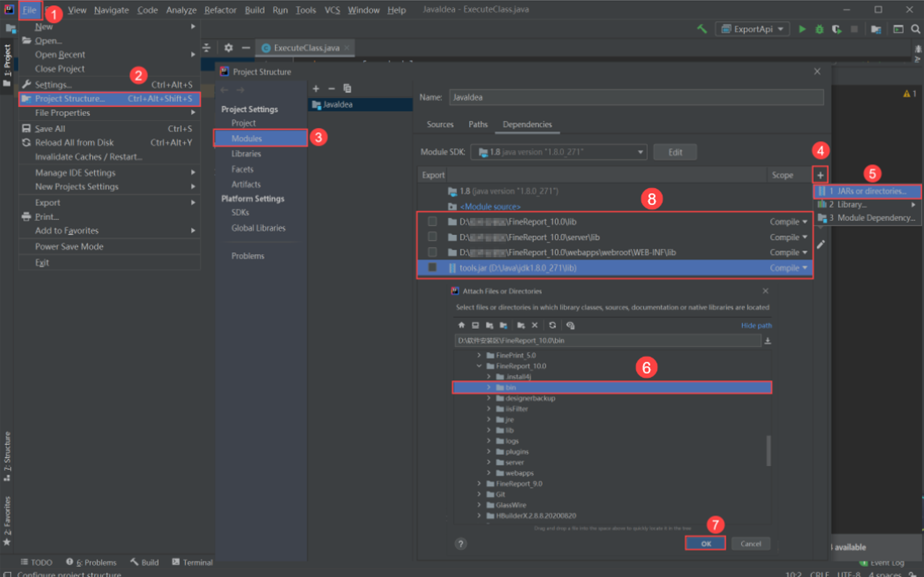Refresh the file chooser tree
Screen dimensions: 924x577
(x=552, y=325)
